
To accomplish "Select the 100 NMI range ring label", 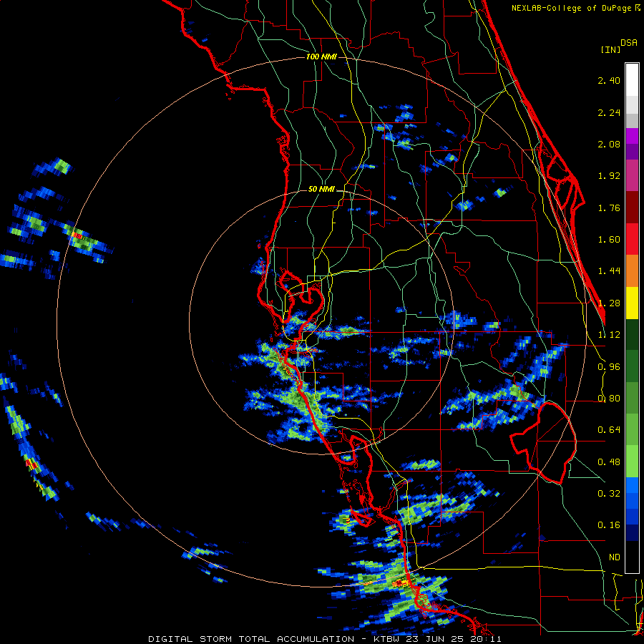I will point(321,57).
